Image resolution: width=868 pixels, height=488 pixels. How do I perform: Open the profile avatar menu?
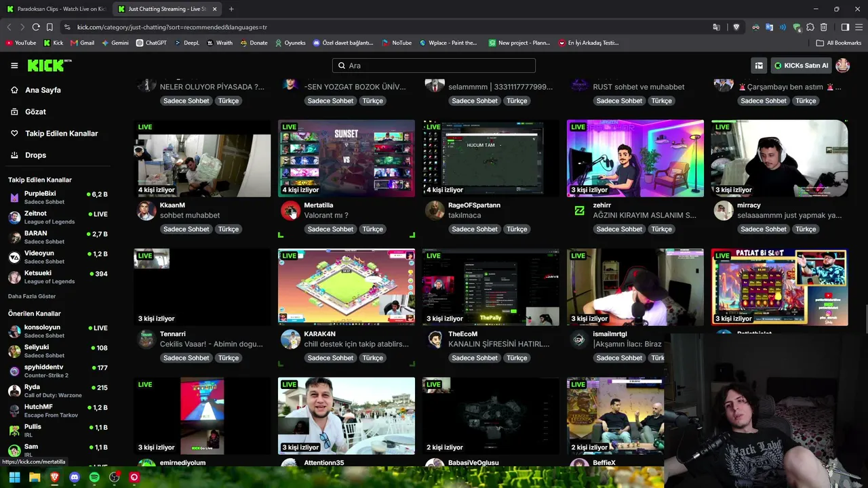tap(843, 66)
